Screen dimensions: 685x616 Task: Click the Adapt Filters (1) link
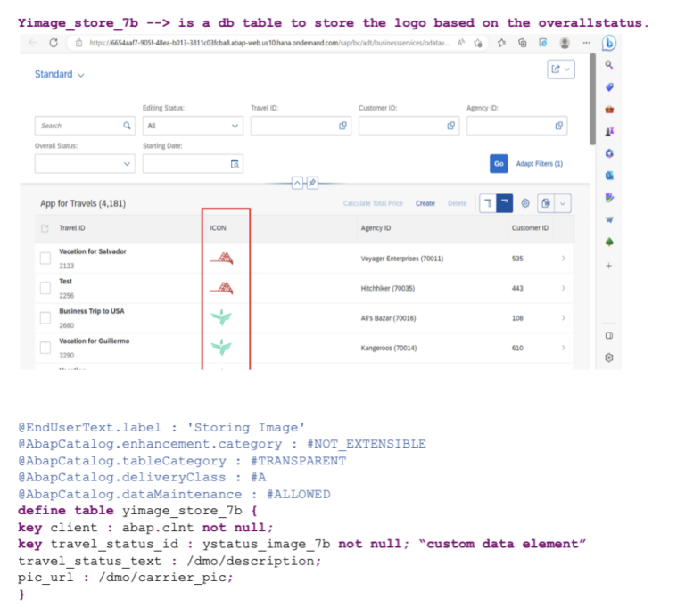click(539, 164)
